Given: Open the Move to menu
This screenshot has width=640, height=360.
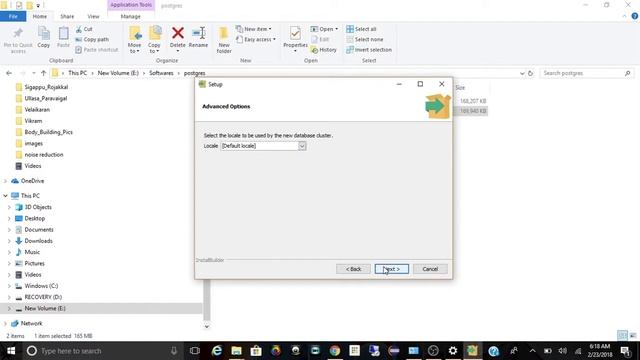Looking at the screenshot, I should tap(134, 40).
